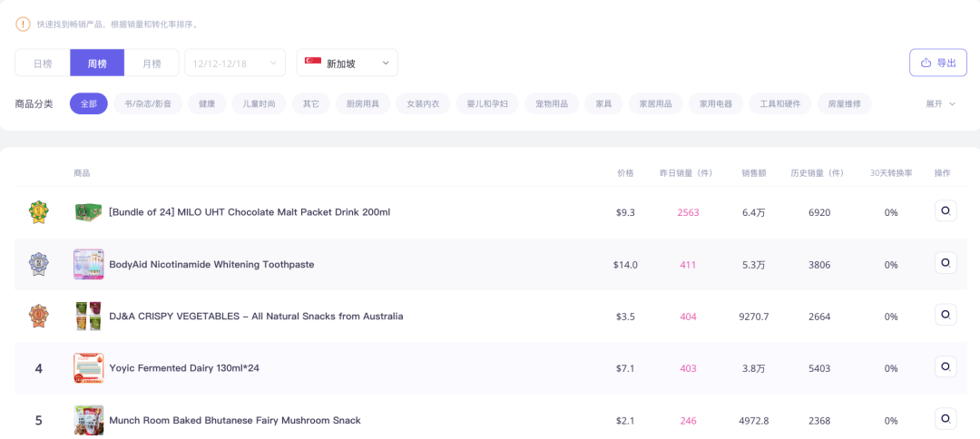The image size is (980, 439).
Task: Open the 12/12-12/18 date range dropdown
Action: (235, 63)
